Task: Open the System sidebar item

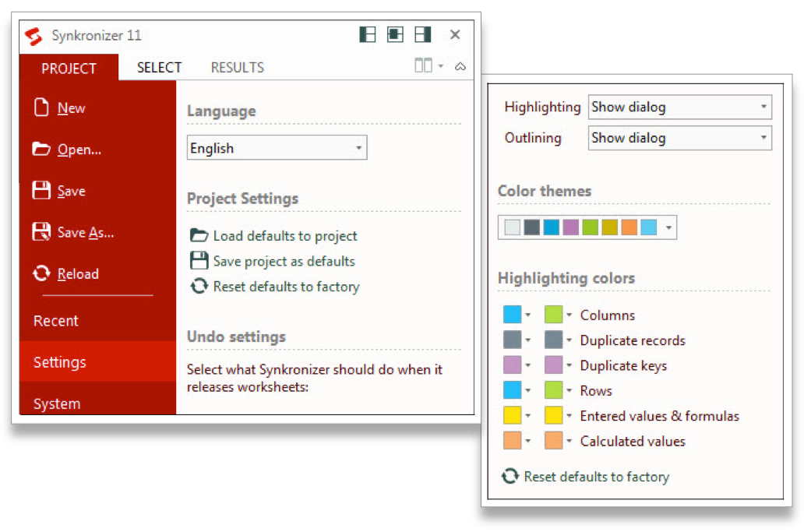Action: click(x=57, y=403)
